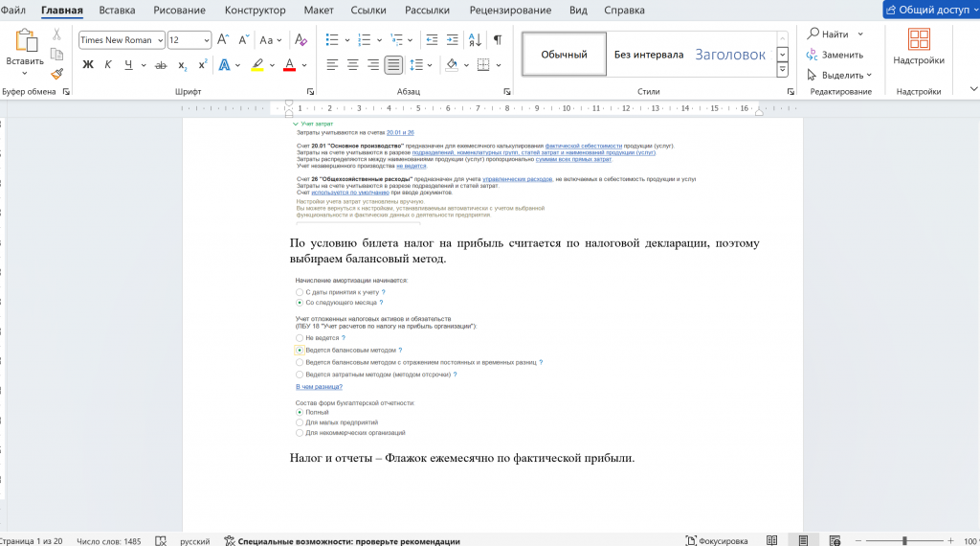Align text to the left
Image resolution: width=980 pixels, height=546 pixels.
[332, 64]
